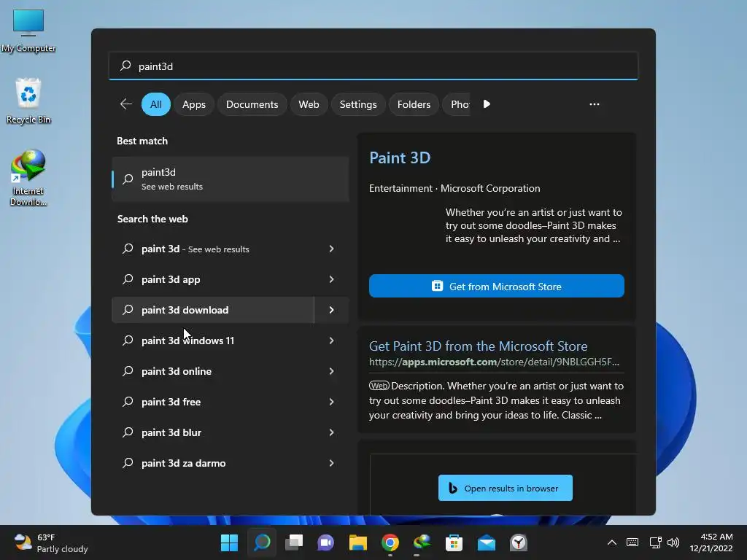747x560 pixels.
Task: Select the 'paint 3d online' suggestion
Action: (213, 371)
